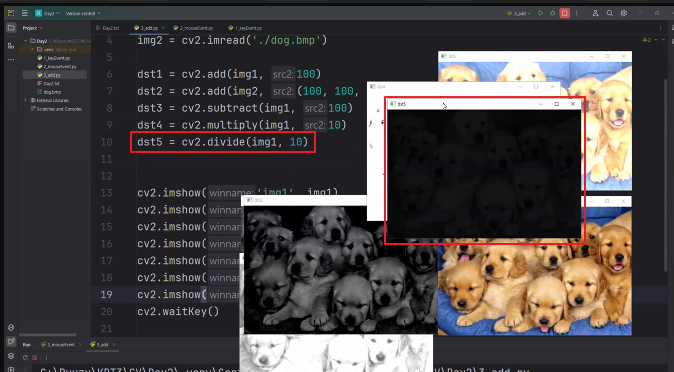Click line 10 dst5 divide code
674x372 pixels.
pos(223,142)
